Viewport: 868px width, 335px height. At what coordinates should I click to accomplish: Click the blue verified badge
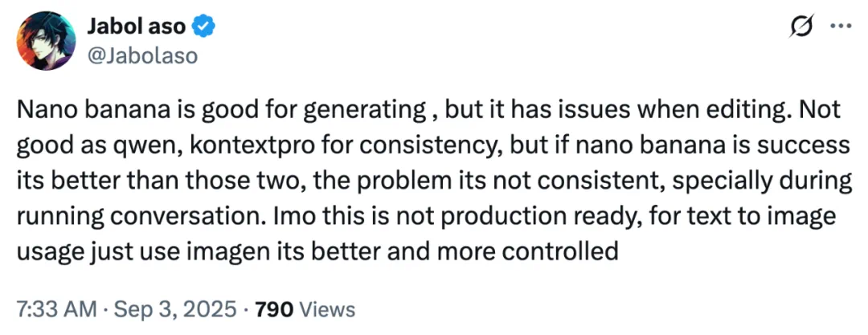203,27
